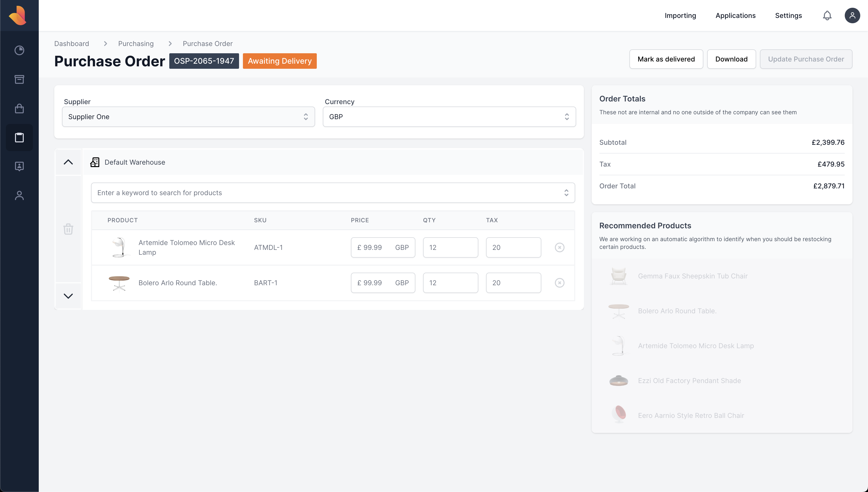Delete warehouse using the trash icon

[x=68, y=229]
